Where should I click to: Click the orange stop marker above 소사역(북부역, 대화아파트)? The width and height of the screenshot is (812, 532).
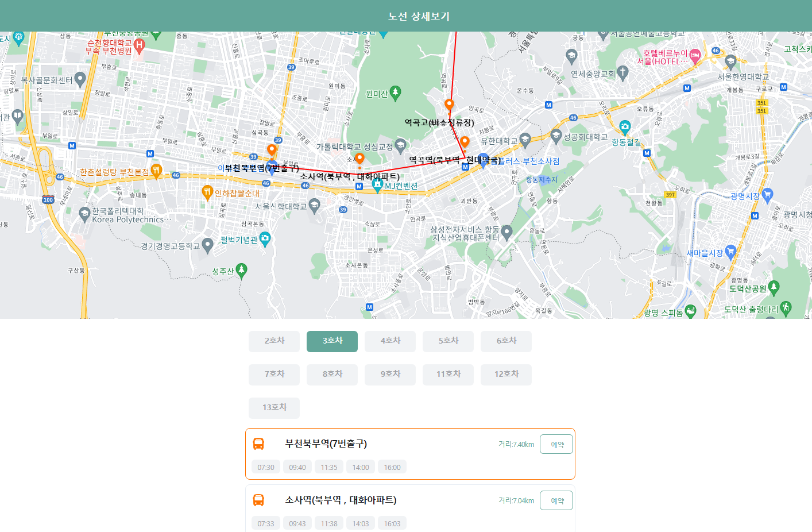359,159
